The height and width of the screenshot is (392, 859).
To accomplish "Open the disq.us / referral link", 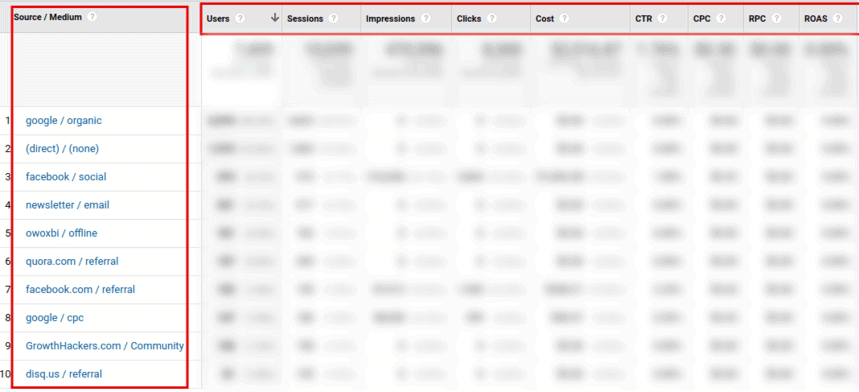I will click(64, 374).
